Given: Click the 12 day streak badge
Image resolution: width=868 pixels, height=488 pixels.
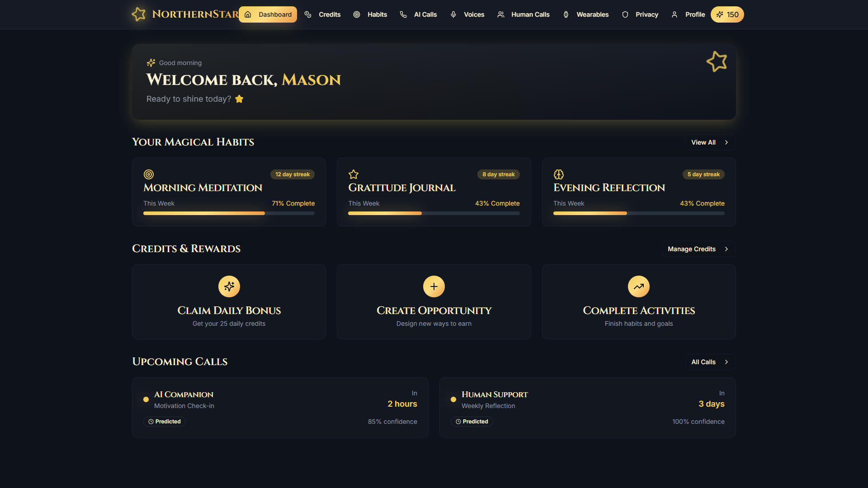Looking at the screenshot, I should pyautogui.click(x=292, y=174).
